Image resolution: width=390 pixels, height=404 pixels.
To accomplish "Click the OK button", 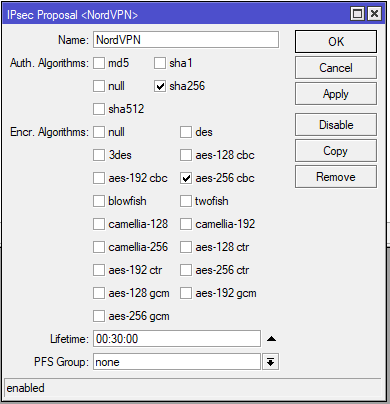I will pyautogui.click(x=336, y=42).
